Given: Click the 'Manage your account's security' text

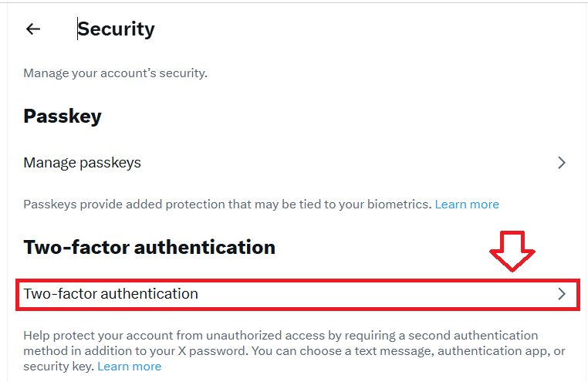Looking at the screenshot, I should tap(115, 73).
